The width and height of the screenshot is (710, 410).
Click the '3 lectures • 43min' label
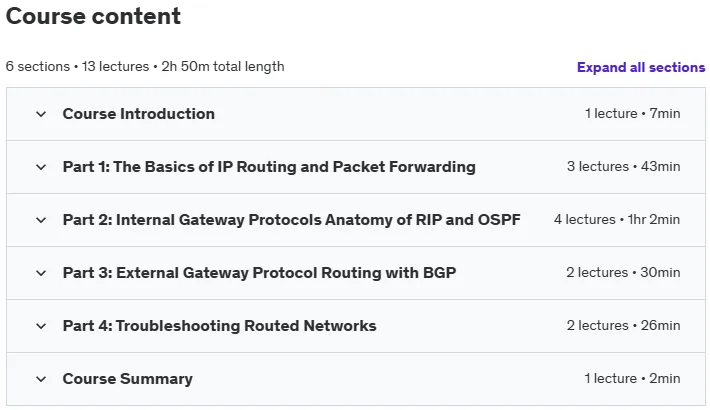pyautogui.click(x=624, y=166)
